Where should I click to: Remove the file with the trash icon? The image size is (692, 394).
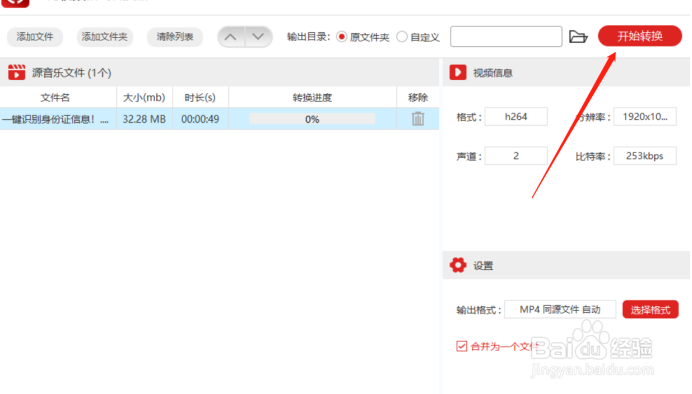[x=418, y=119]
